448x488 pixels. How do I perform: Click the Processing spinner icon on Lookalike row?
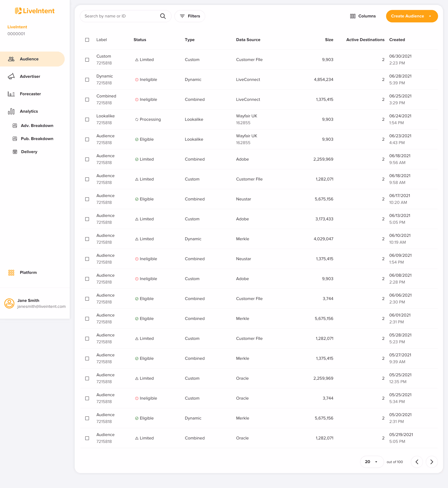pos(137,119)
